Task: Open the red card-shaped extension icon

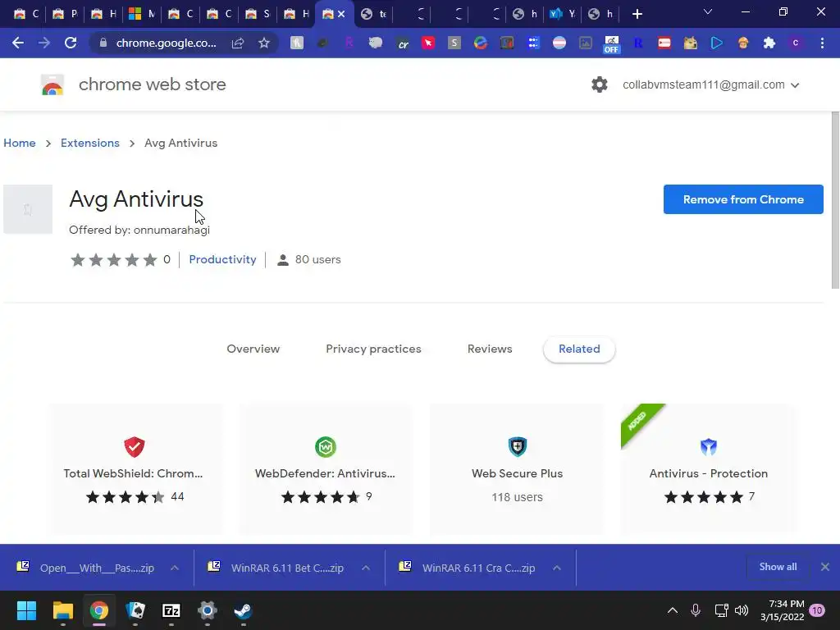Action: click(x=664, y=43)
